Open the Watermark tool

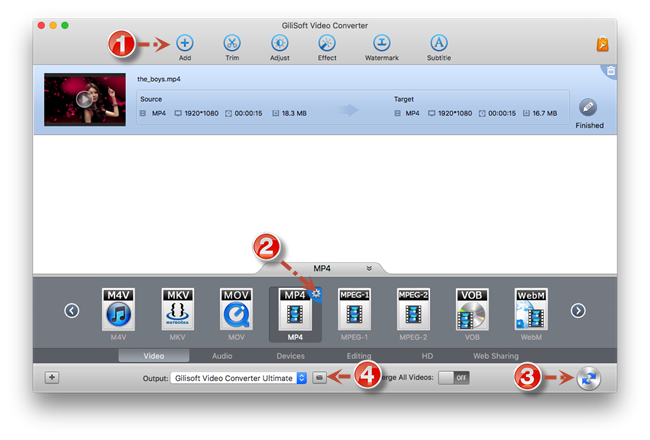click(382, 43)
